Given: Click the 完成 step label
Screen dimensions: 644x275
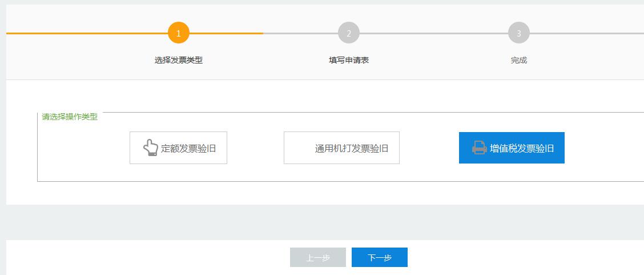Looking at the screenshot, I should coord(519,61).
